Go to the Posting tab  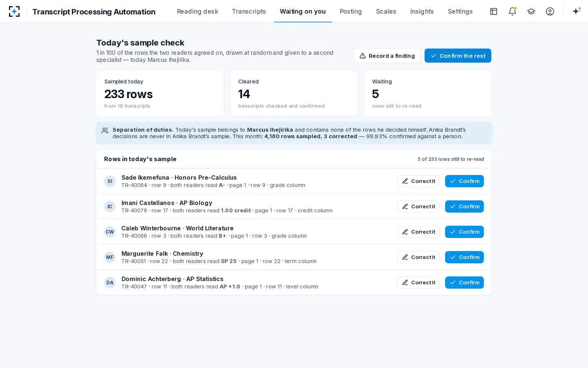[x=351, y=11]
